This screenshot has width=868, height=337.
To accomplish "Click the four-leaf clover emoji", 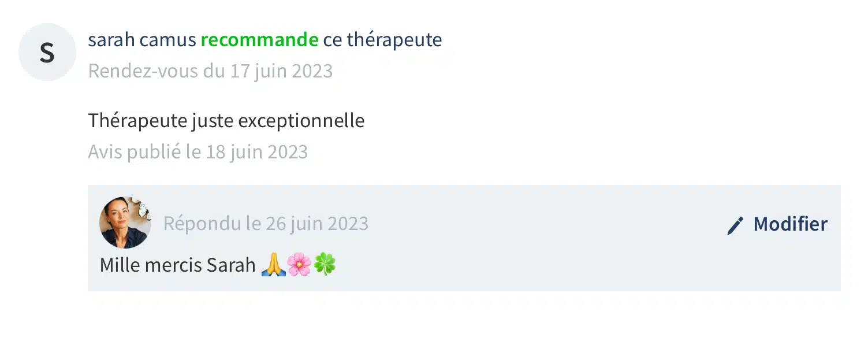I will click(x=325, y=265).
